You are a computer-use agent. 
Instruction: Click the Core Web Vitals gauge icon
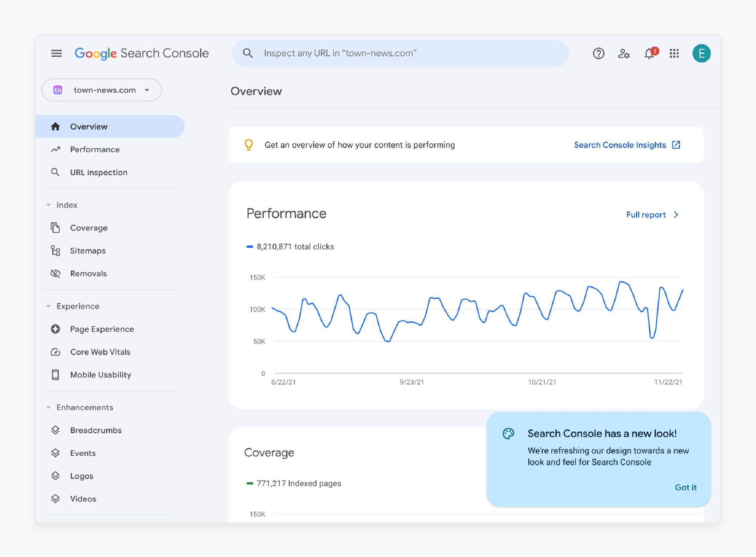[55, 352]
